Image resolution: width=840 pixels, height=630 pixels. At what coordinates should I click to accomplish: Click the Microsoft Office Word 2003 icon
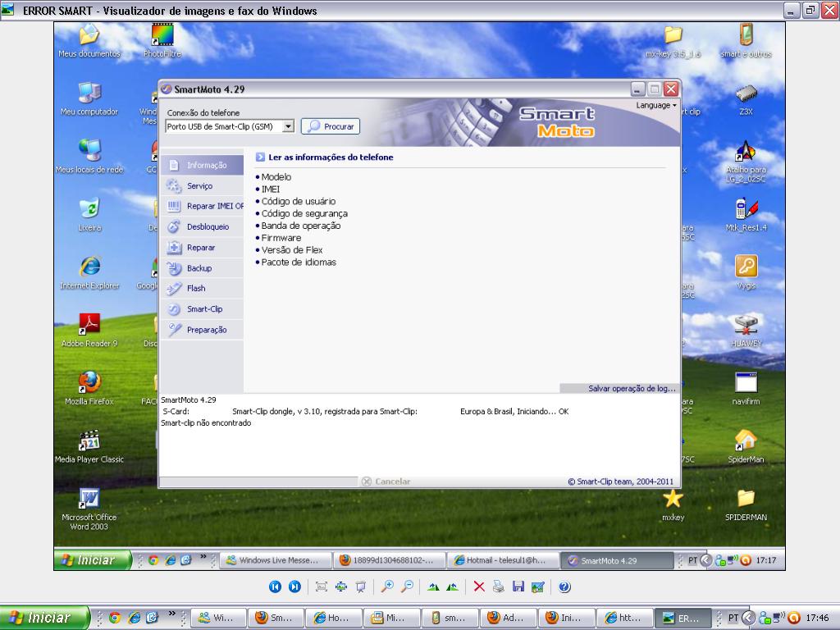pos(89,509)
